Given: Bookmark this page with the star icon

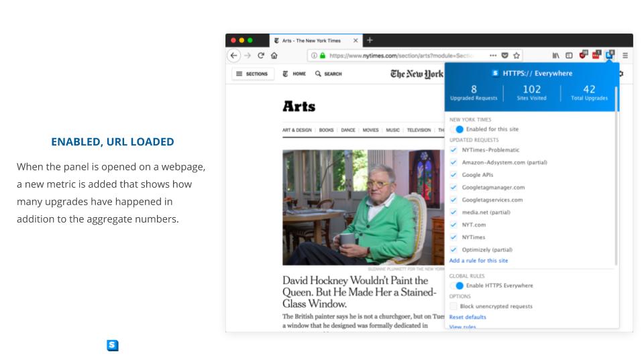Looking at the screenshot, I should click(x=517, y=56).
